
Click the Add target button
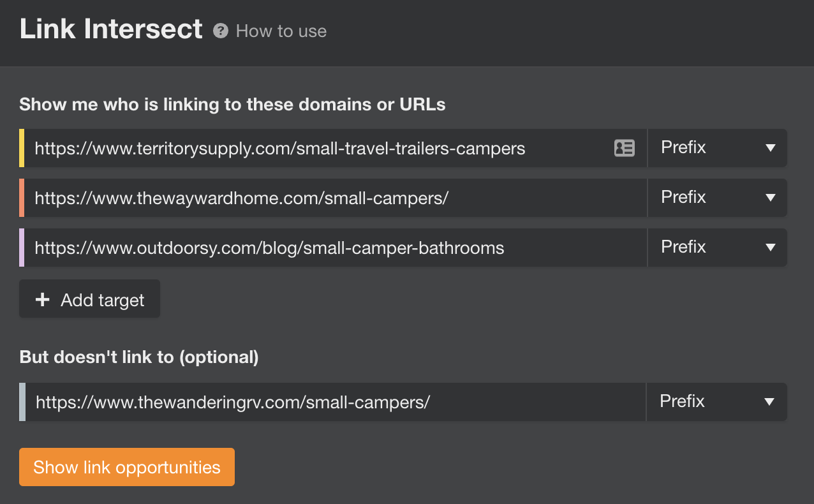tap(89, 299)
